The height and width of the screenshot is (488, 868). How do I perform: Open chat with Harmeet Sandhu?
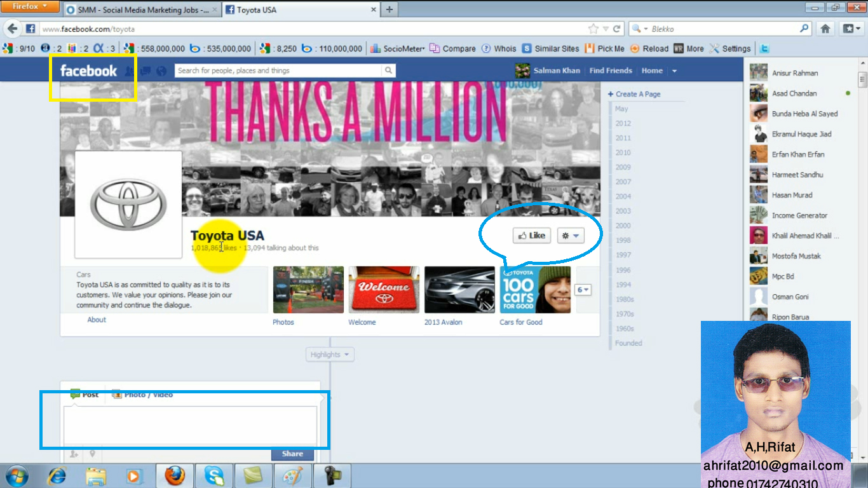[x=801, y=175]
